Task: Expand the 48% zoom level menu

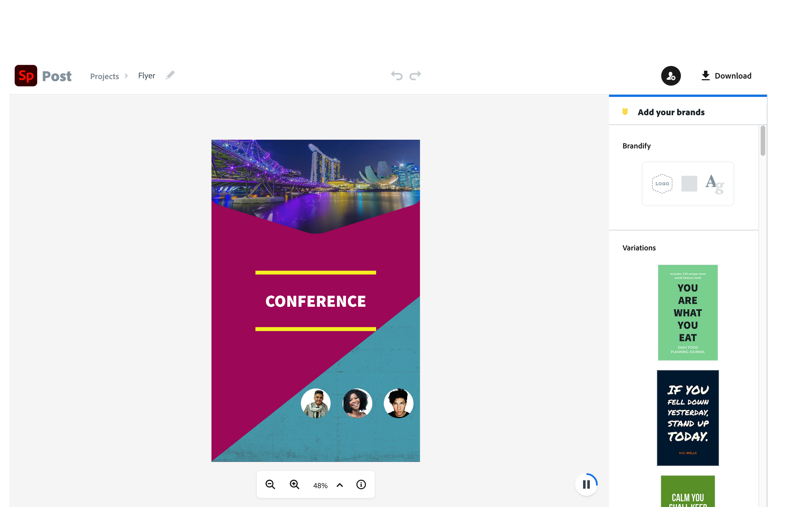Action: pyautogui.click(x=339, y=485)
